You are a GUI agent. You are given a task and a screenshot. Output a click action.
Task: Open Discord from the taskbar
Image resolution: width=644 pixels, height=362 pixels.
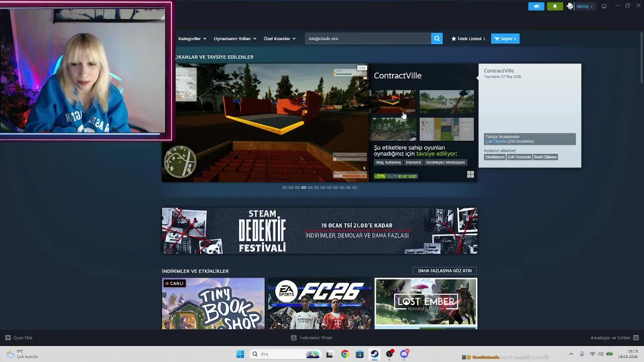(404, 354)
